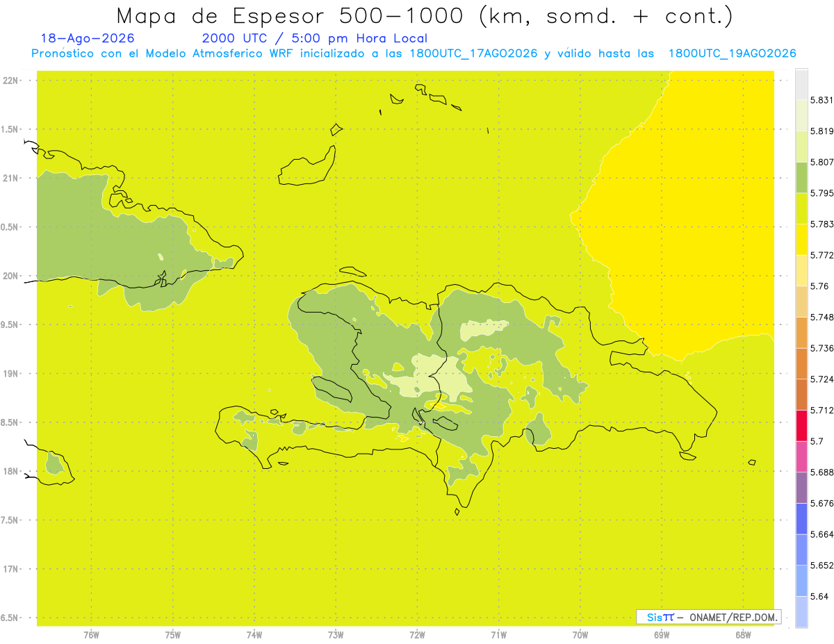Select the pink swatch between 5.7 and 5.688
This screenshot has height=644, width=834.
coord(801,456)
